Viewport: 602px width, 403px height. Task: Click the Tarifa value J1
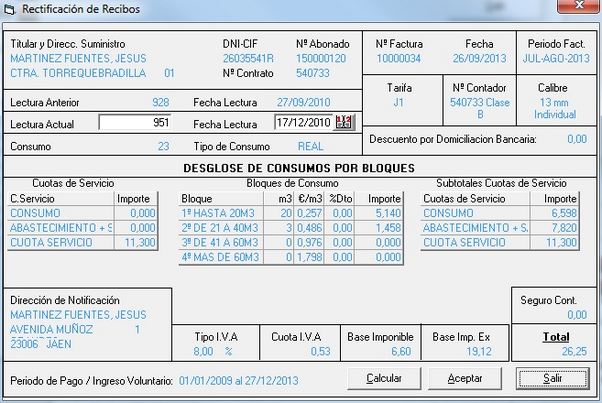point(399,102)
